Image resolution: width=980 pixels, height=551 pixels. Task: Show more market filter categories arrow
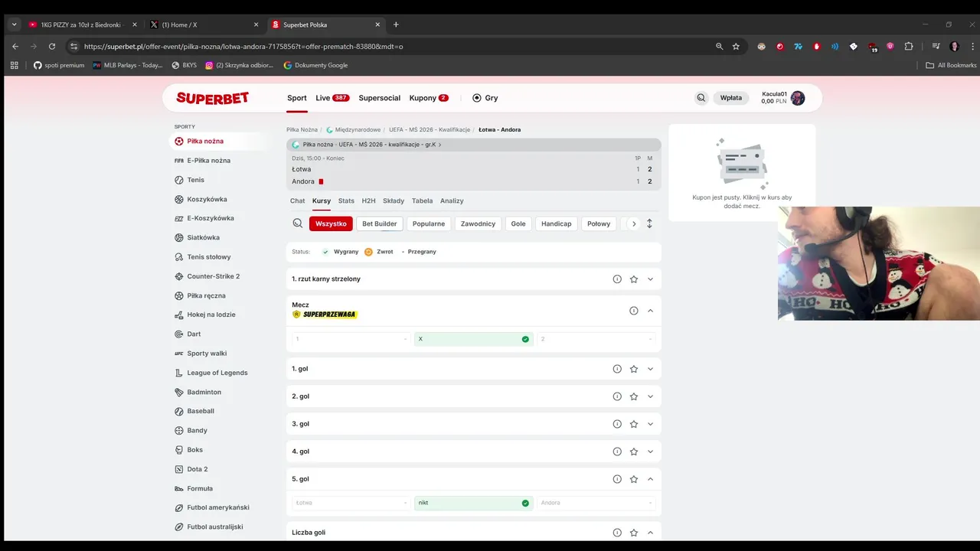pos(633,223)
